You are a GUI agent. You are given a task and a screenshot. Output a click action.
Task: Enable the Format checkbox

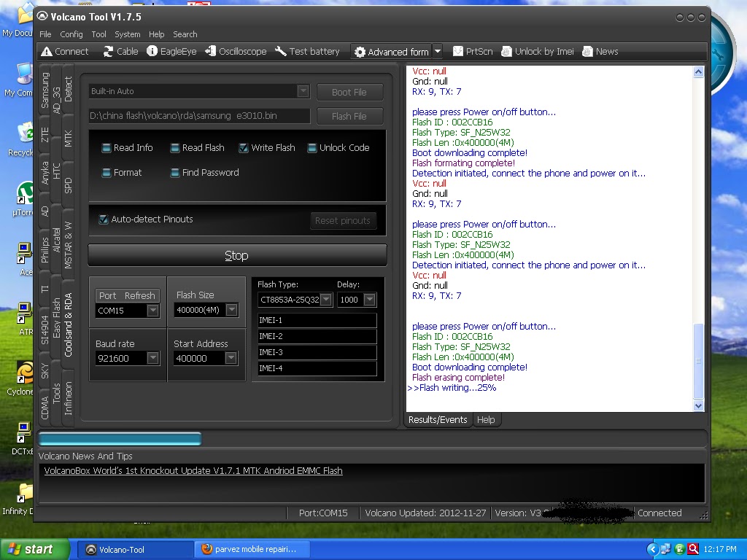coord(107,173)
